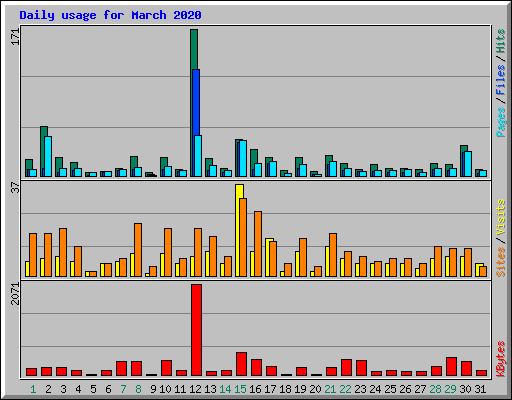Viewport: 512px width, 400px height.
Task: Click the '171' hits scale label
Action: coord(16,37)
